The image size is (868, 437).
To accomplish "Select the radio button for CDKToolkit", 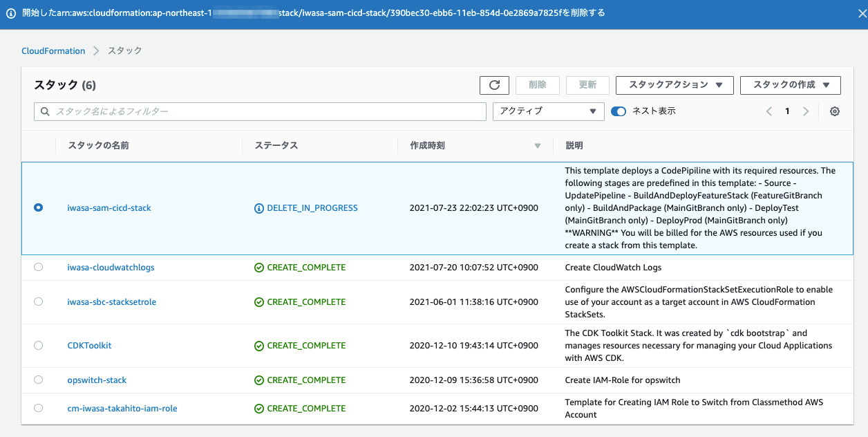I will click(38, 345).
